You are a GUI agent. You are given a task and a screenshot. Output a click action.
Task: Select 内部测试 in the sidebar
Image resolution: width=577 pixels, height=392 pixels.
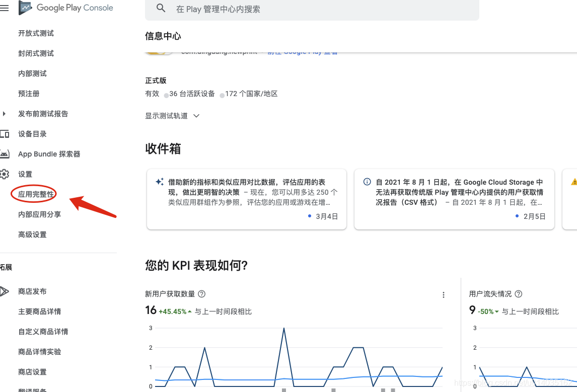[32, 73]
